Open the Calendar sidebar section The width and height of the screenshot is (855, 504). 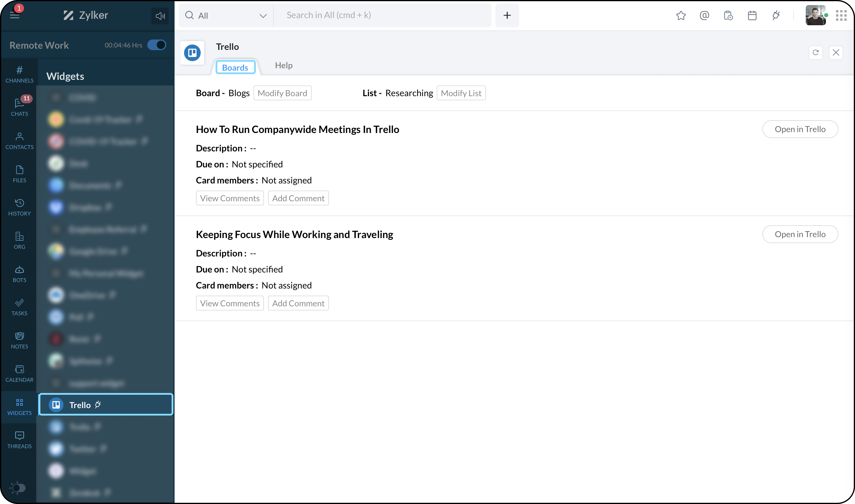click(x=19, y=374)
